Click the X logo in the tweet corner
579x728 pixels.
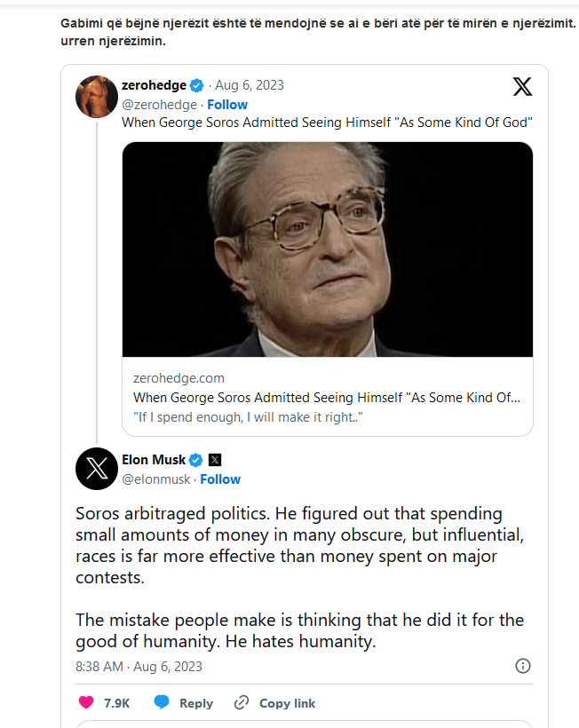(523, 86)
